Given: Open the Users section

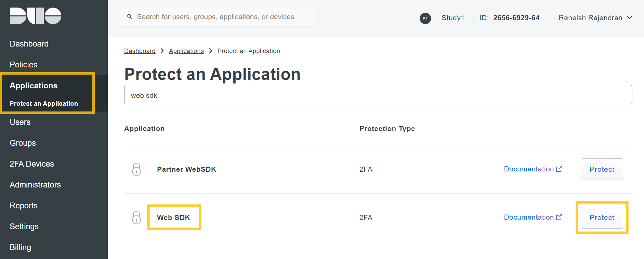Looking at the screenshot, I should click(20, 122).
